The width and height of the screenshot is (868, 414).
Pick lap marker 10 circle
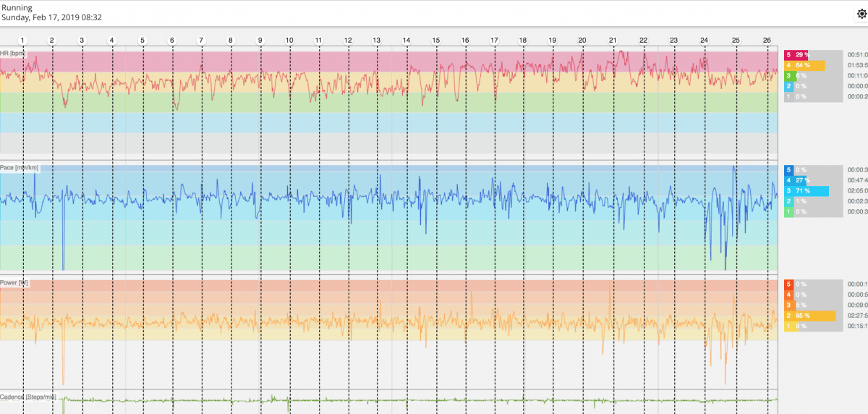pyautogui.click(x=289, y=41)
